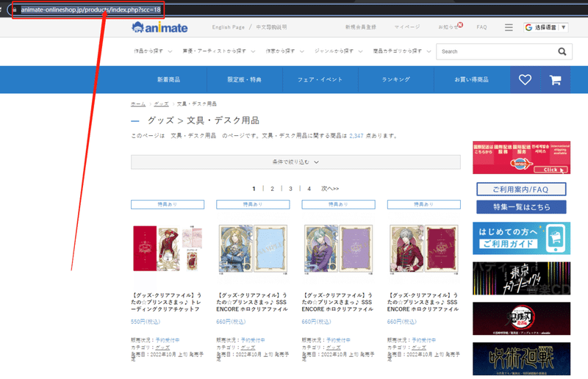The height and width of the screenshot is (379, 588).
Task: Click the first product's 予約受付中 status link
Action: [x=168, y=340]
